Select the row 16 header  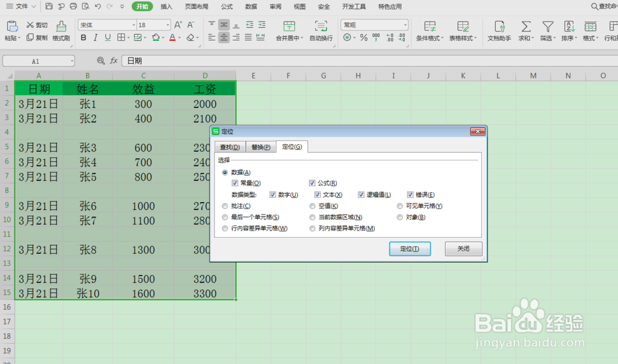point(7,307)
